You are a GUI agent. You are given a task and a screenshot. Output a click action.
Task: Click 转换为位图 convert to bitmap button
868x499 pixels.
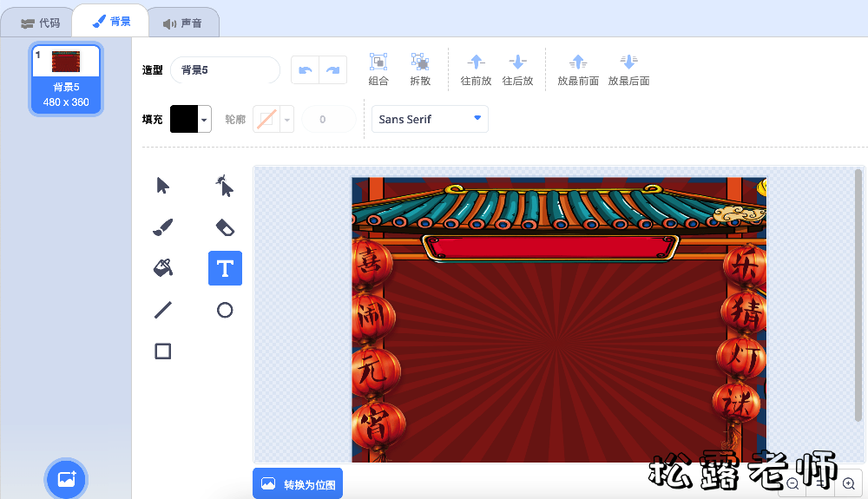pos(298,484)
